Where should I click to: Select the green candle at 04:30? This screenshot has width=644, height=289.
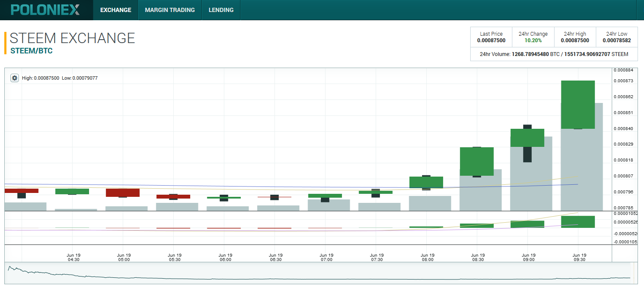[x=72, y=191]
